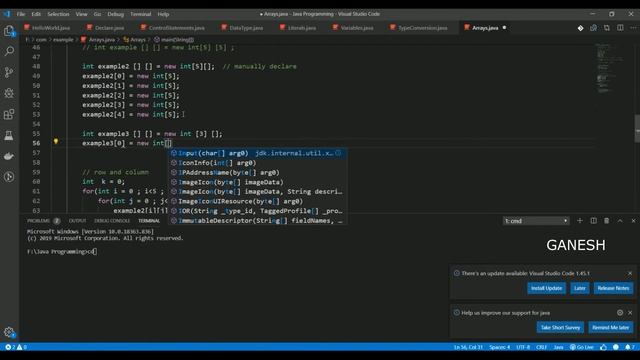Open editor more actions ellipsis
This screenshot has height=360, width=640.
633,28
